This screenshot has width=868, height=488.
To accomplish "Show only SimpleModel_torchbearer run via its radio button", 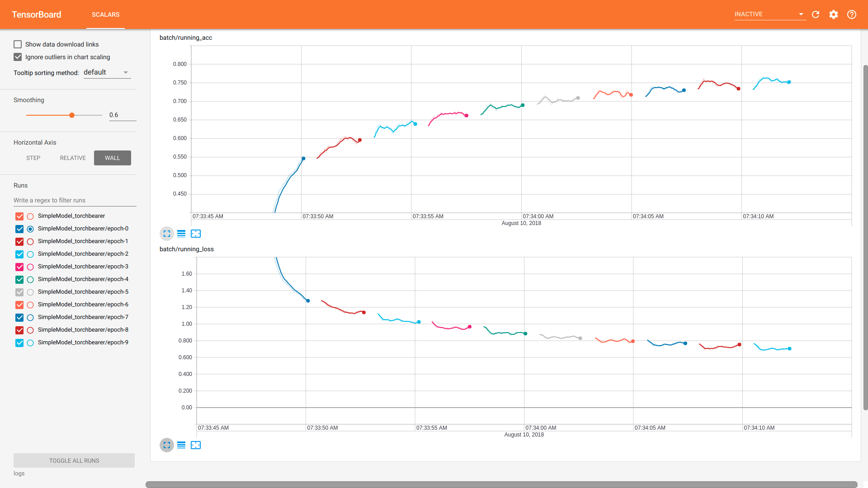I will point(30,216).
